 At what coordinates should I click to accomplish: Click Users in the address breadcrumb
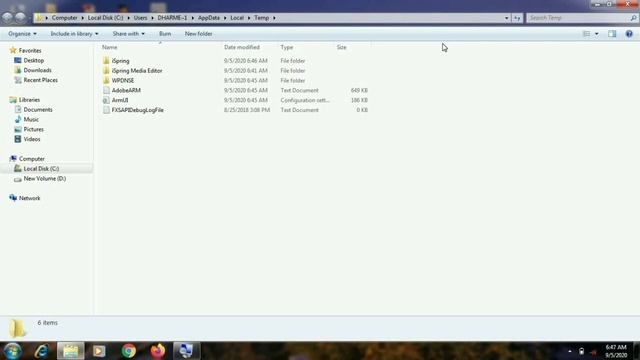pyautogui.click(x=140, y=18)
